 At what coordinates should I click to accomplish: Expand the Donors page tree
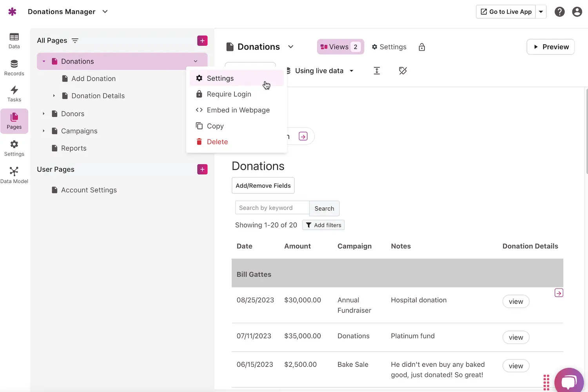tap(44, 114)
